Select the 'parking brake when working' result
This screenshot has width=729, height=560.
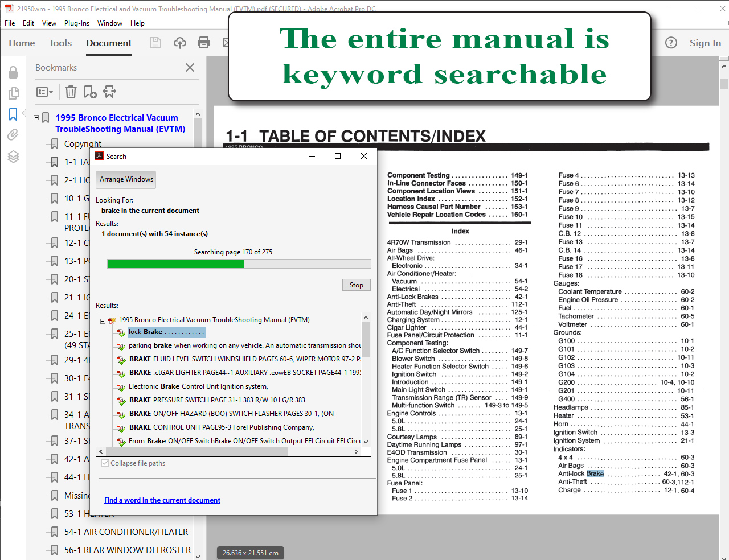click(x=245, y=345)
